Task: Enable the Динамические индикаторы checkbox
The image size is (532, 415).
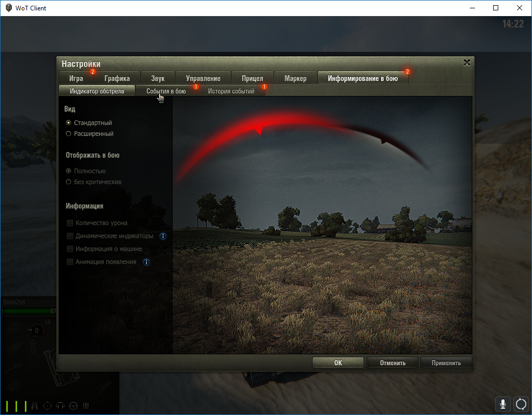Action: 70,236
